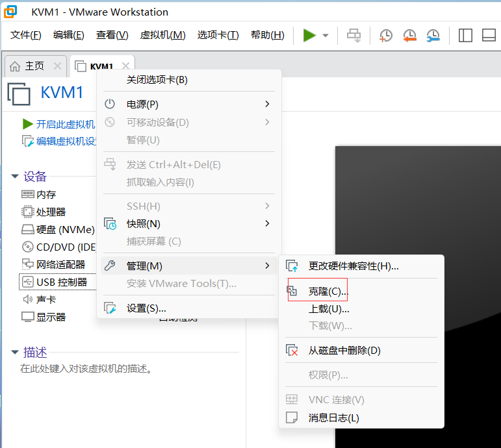Screen dimensions: 501x448
Task: Select the USB 控制器 device row
Action: tap(58, 282)
